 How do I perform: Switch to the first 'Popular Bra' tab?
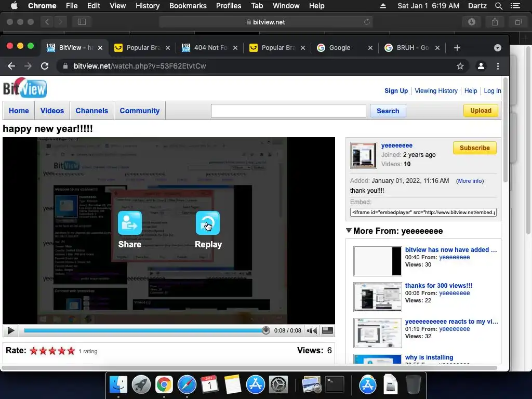142,48
